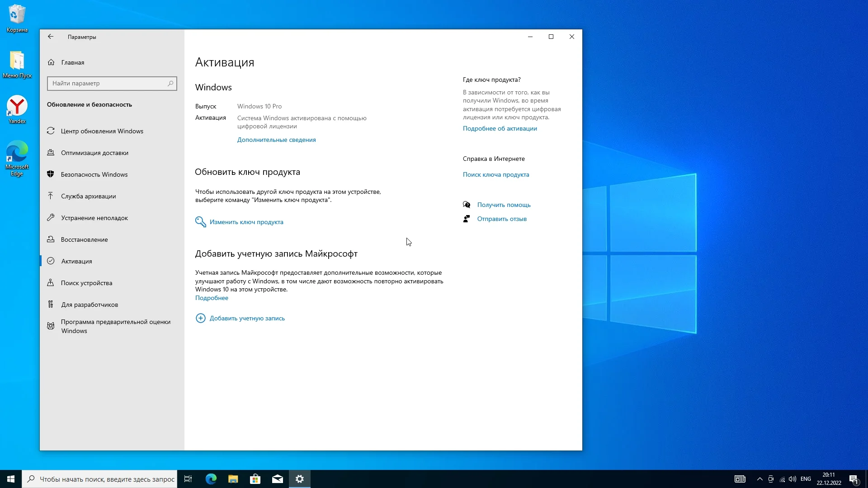Screen dimensions: 868x488
Task: Open Подробнее об активации link
Action: coord(500,128)
